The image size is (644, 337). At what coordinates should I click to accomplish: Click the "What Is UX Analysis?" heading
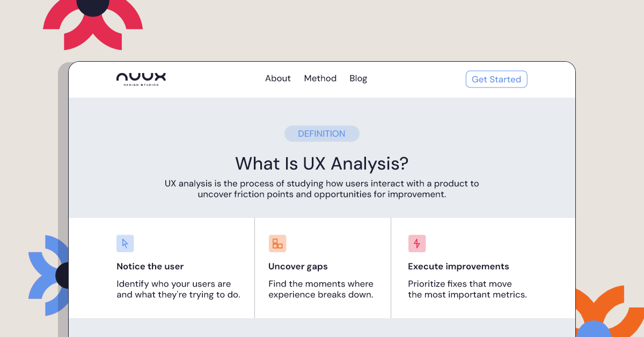(x=321, y=163)
